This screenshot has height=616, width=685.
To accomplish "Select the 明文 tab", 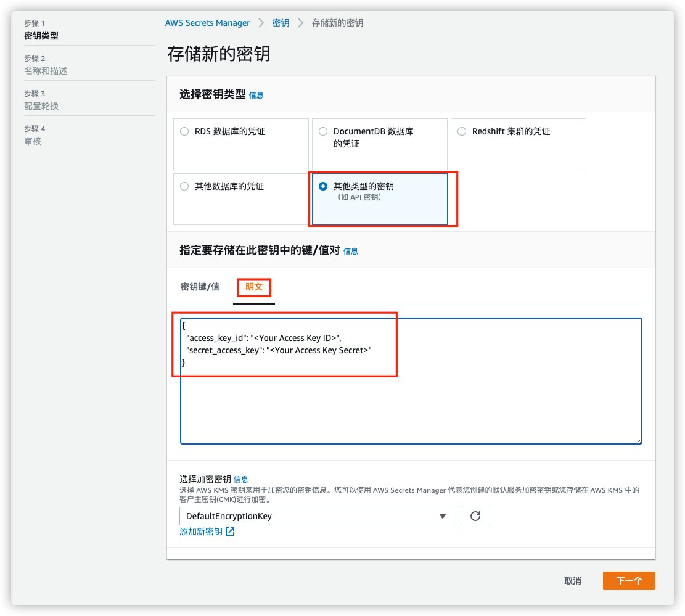I will 253,287.
